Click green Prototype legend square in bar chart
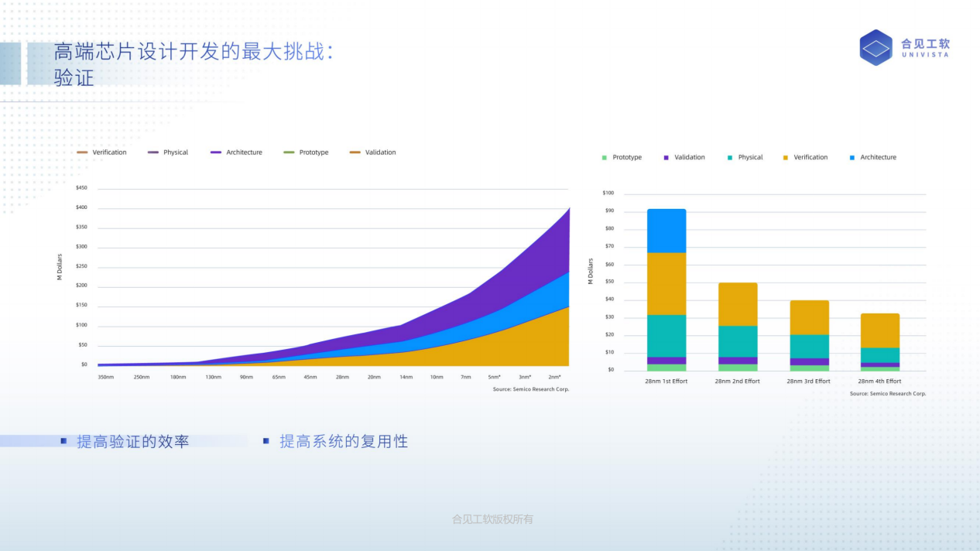 pyautogui.click(x=605, y=158)
